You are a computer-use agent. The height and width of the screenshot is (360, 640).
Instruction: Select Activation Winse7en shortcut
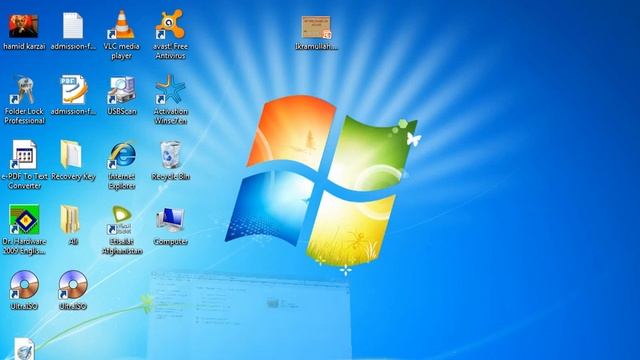170,89
